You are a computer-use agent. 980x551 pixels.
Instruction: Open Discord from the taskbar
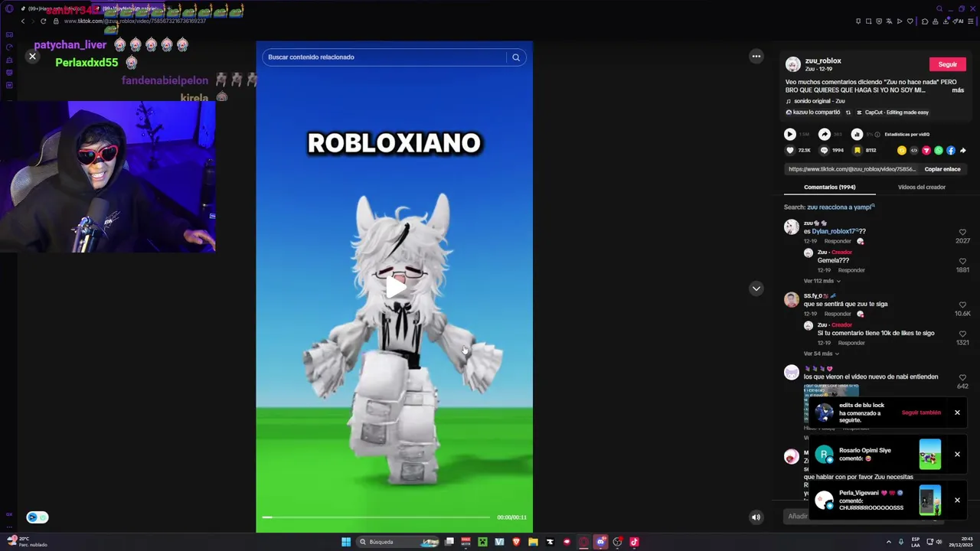pos(600,542)
